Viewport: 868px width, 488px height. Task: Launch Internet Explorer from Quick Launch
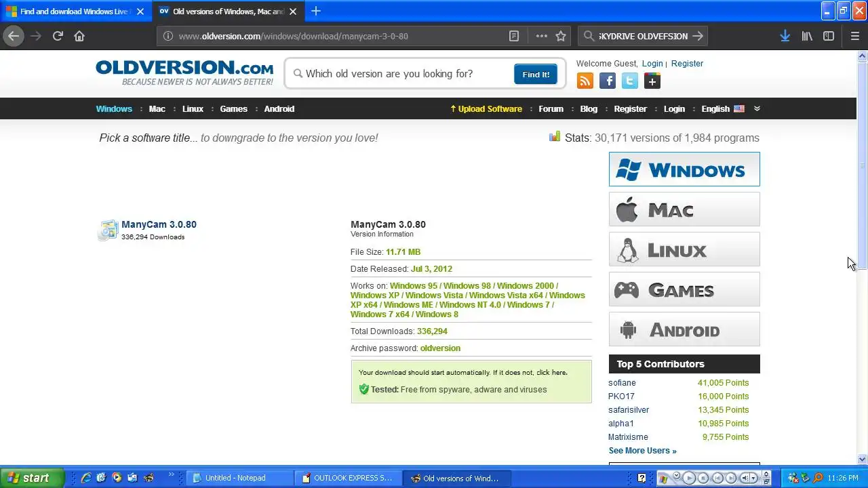click(x=86, y=478)
